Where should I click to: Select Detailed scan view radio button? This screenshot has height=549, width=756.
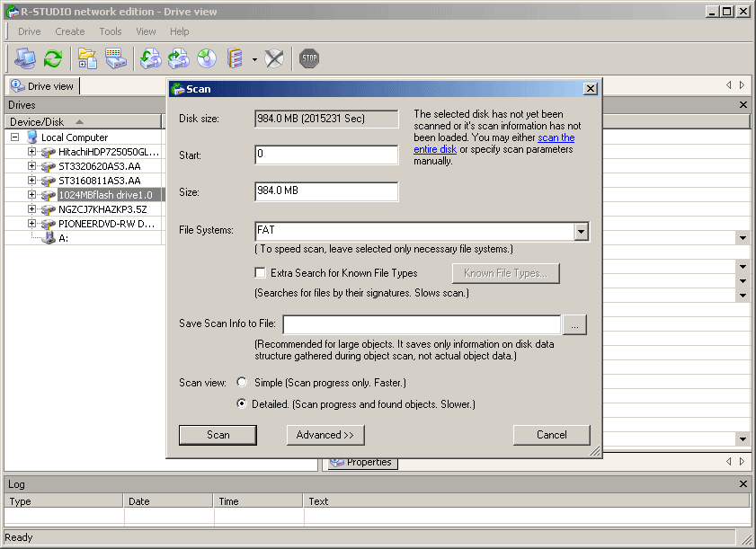[x=242, y=403]
